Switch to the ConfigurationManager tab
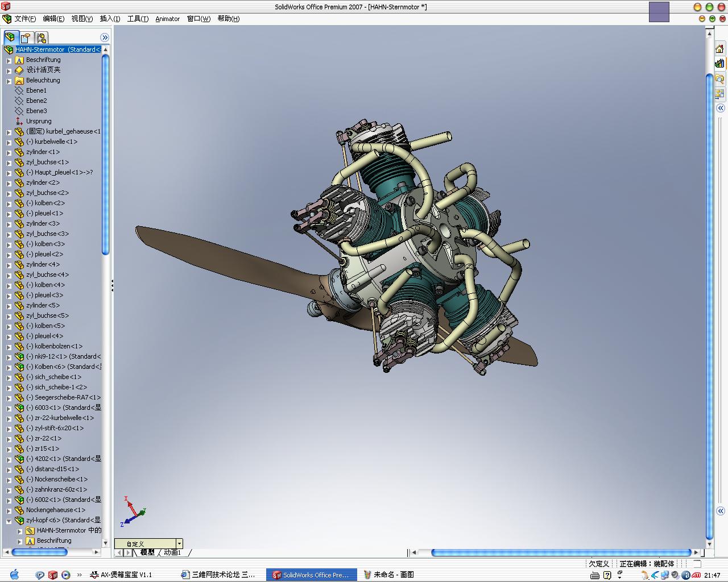This screenshot has width=728, height=582. point(42,38)
